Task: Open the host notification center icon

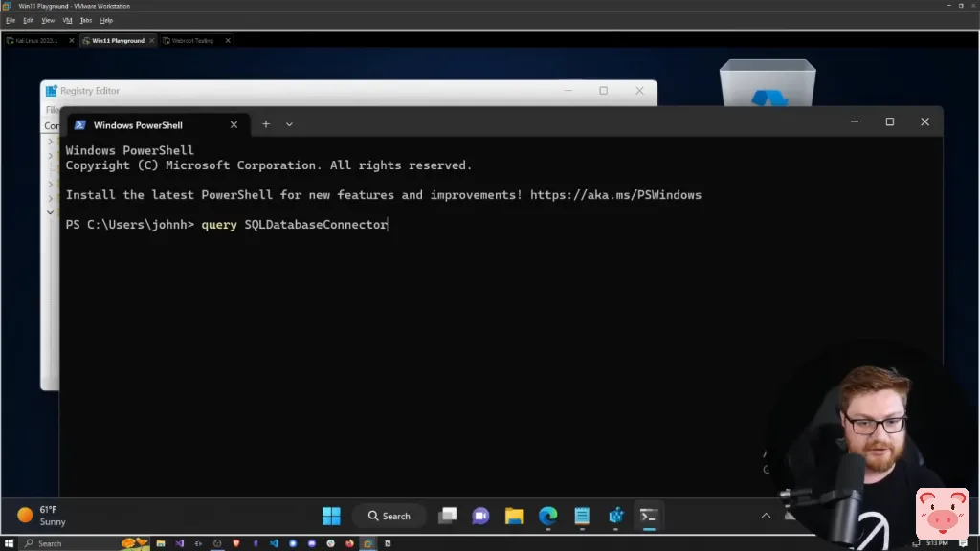Action: 963,543
